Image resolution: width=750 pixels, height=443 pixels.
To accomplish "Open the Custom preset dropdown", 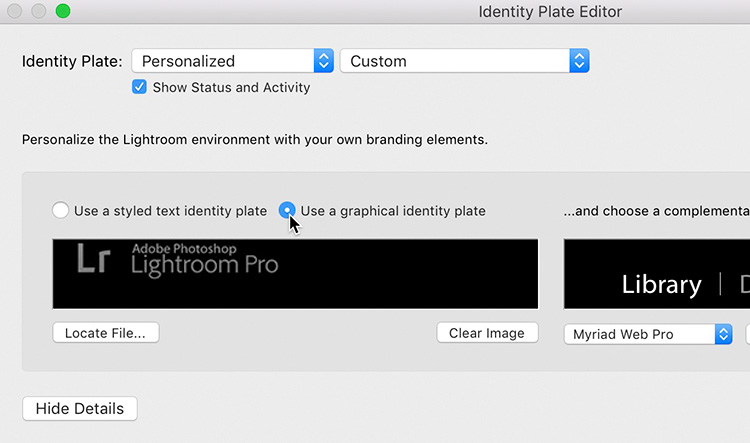I will (464, 61).
